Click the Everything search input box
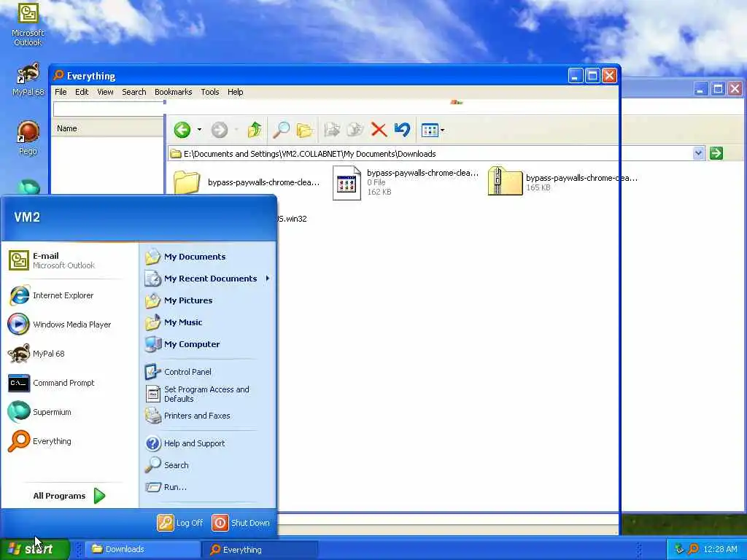Viewport: 747px width, 560px height. 109,109
